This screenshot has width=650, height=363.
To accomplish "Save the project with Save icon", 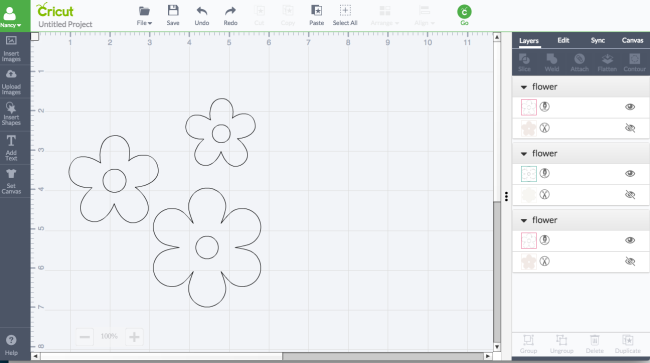I will tap(173, 15).
